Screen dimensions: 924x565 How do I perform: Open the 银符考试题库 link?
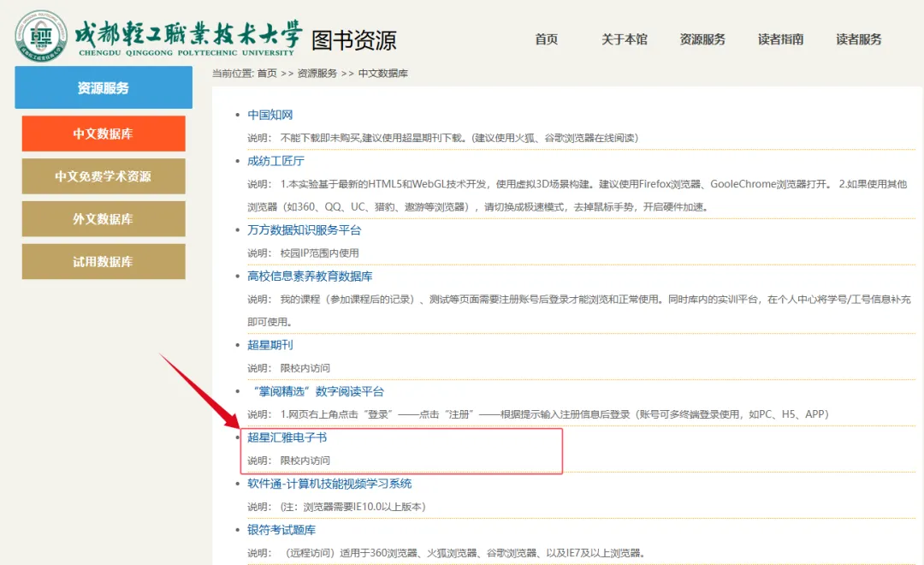[281, 530]
